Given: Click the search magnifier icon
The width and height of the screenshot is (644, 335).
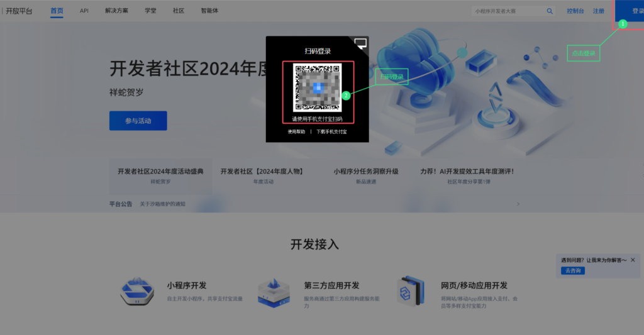Looking at the screenshot, I should pos(550,11).
